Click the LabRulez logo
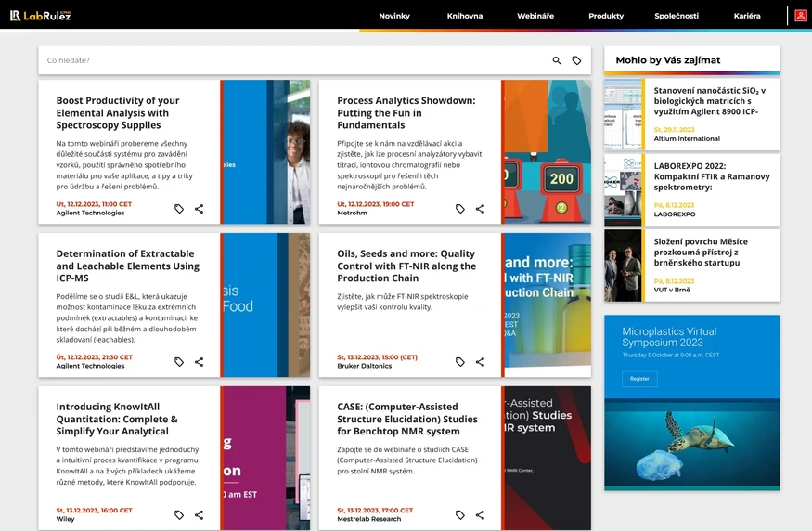Screen dimensions: 812x531 click(41, 16)
